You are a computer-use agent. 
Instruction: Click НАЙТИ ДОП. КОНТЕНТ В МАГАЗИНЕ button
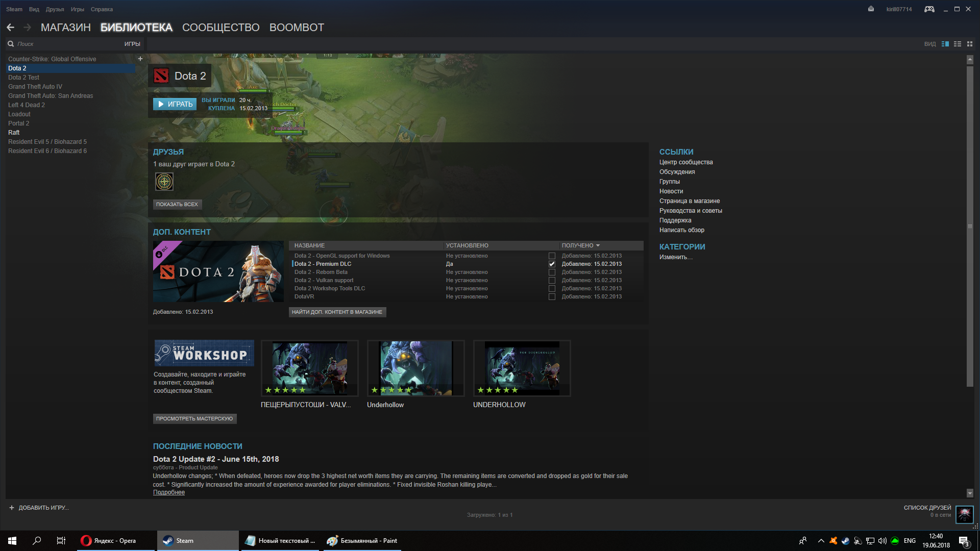click(337, 312)
